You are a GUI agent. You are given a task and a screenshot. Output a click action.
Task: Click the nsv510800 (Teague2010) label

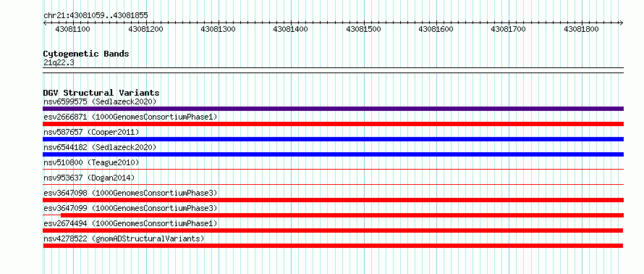pyautogui.click(x=91, y=162)
